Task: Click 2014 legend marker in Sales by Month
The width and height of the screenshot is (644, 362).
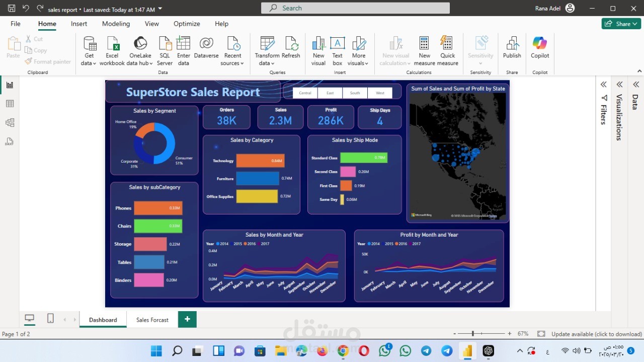Action: [x=218, y=244]
